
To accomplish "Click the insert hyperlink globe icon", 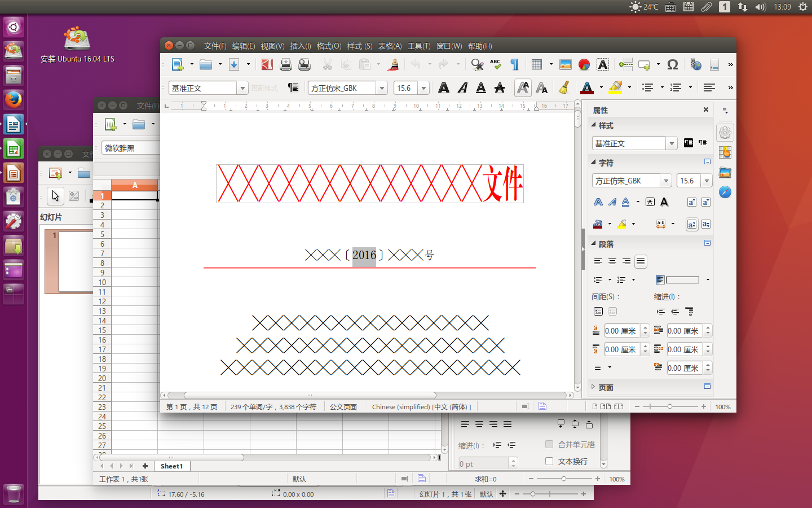I will (696, 65).
